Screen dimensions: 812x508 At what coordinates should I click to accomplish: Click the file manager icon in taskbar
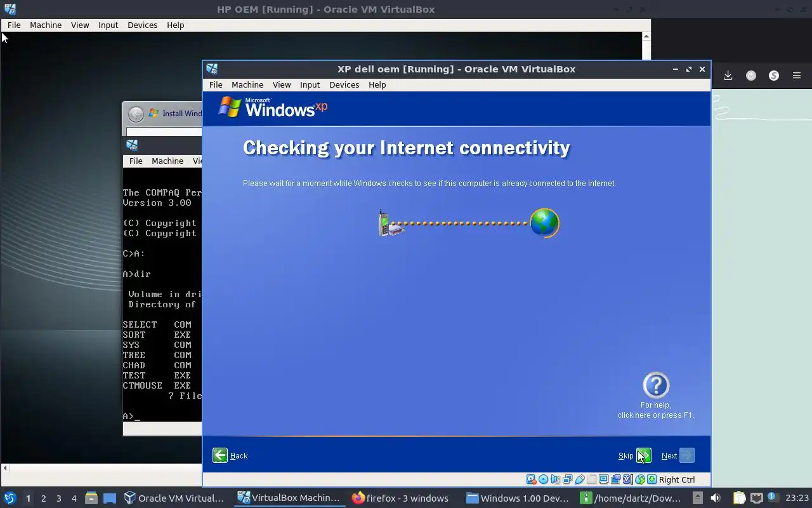pyautogui.click(x=91, y=498)
